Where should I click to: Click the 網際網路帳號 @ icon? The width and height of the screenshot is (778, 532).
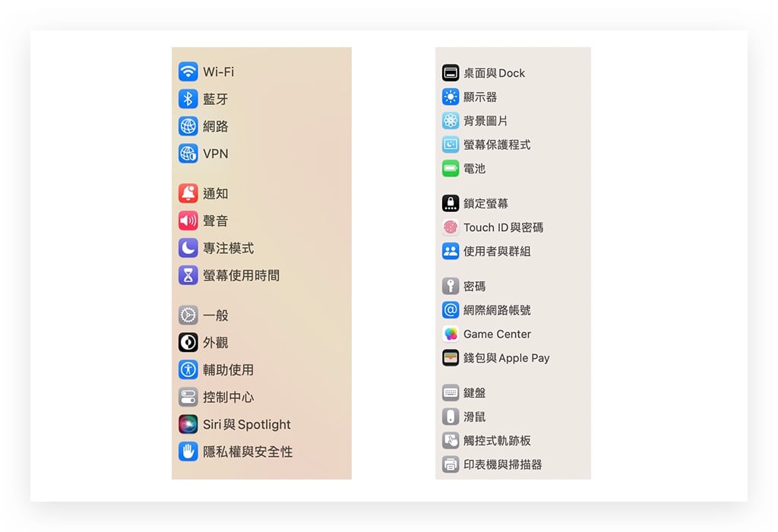click(x=451, y=310)
